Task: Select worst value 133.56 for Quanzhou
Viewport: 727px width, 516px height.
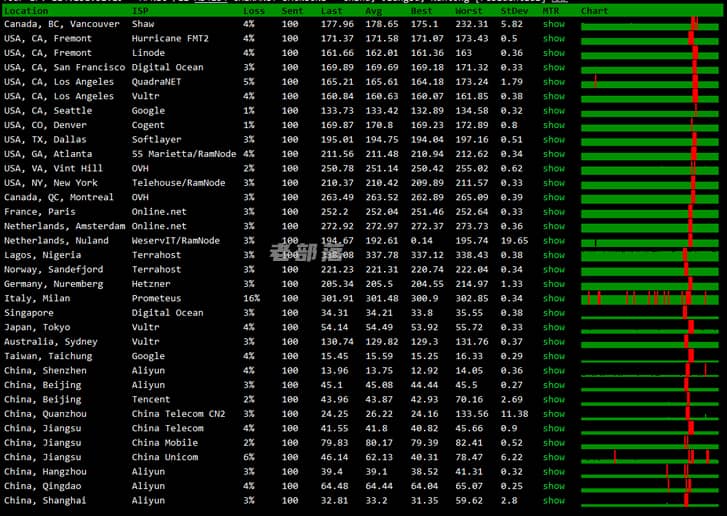Action: pyautogui.click(x=472, y=414)
